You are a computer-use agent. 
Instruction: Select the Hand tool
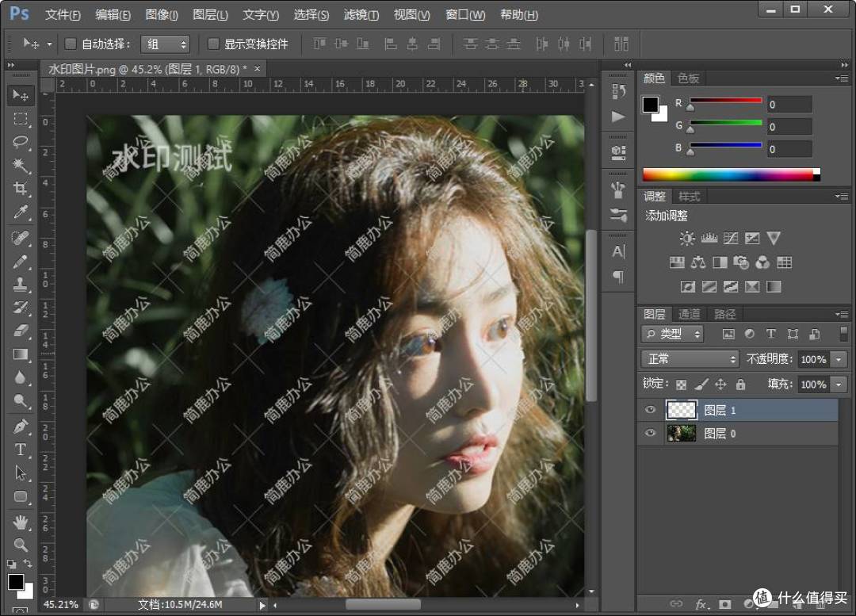click(x=21, y=522)
